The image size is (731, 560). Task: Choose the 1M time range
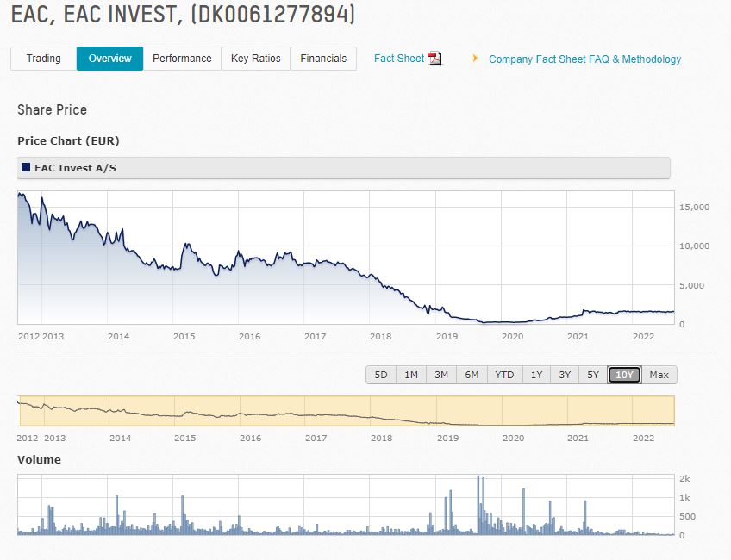click(411, 375)
